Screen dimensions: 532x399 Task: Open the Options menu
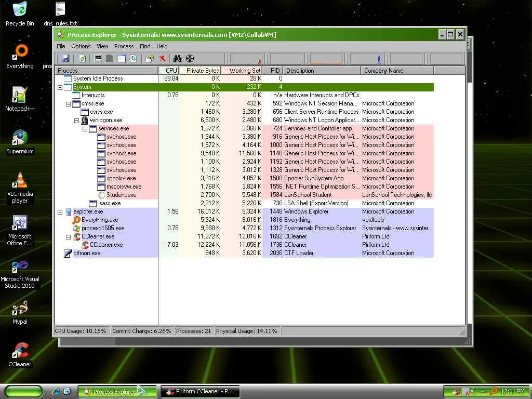point(81,46)
